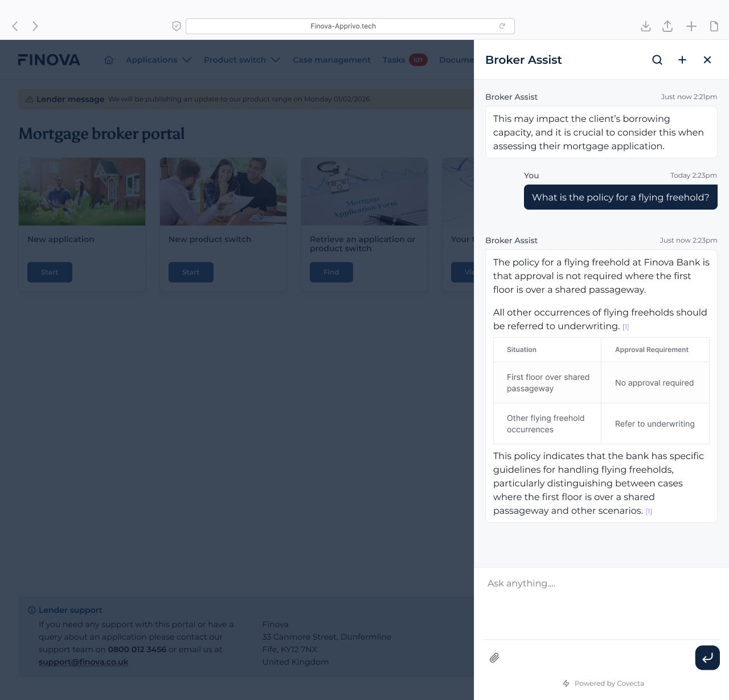Viewport: 729px width, 700px height.
Task: Click the browser back arrow
Action: 15,26
